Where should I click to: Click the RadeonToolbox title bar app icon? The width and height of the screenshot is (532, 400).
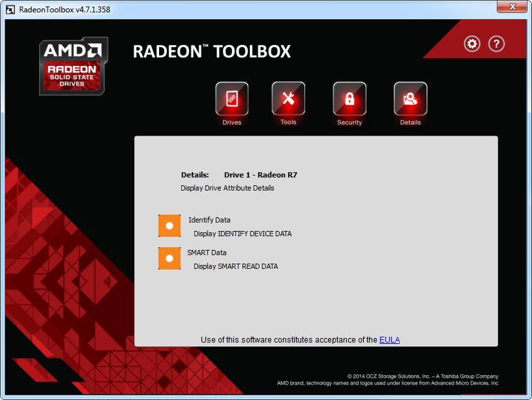pyautogui.click(x=10, y=10)
